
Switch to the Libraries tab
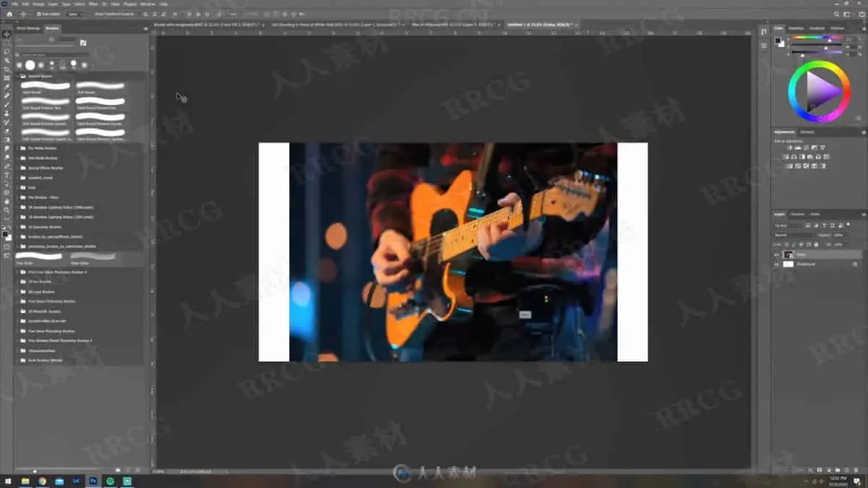[807, 132]
